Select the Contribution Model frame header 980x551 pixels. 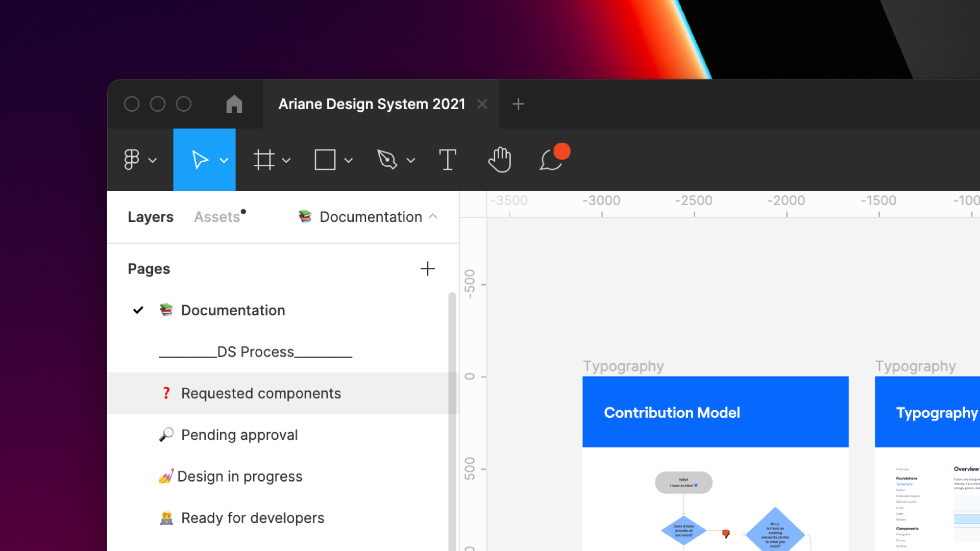coord(716,412)
